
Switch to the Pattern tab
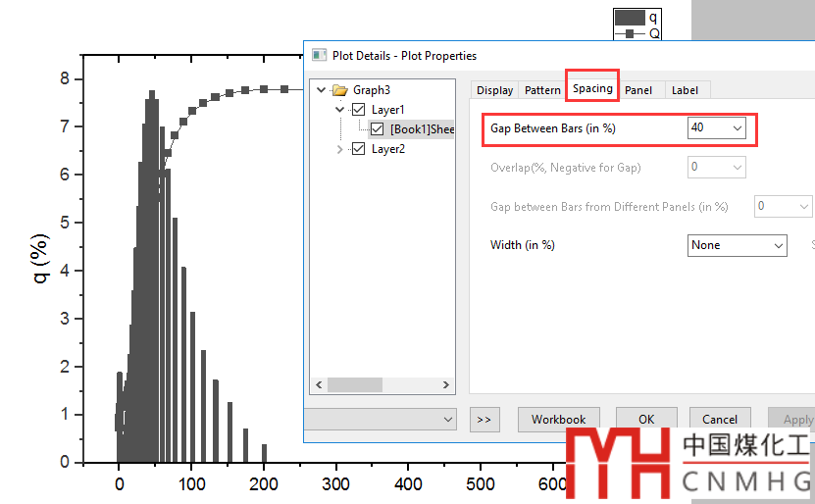click(x=542, y=90)
